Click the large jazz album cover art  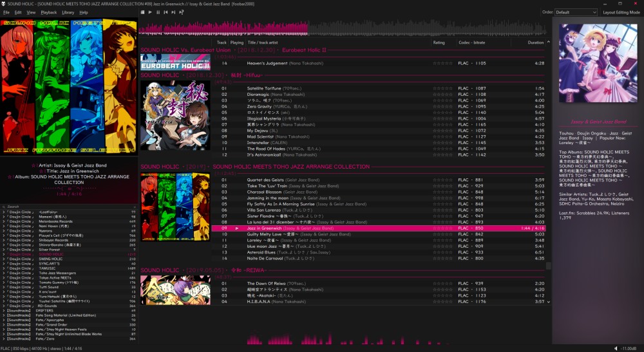[x=69, y=87]
